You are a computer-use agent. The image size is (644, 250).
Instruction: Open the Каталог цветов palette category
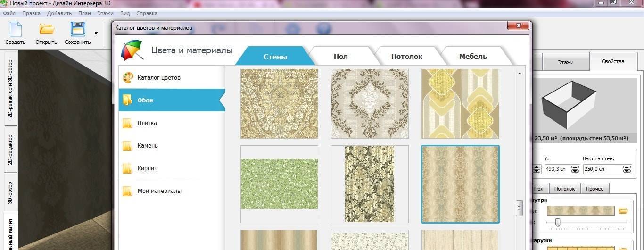coord(158,77)
